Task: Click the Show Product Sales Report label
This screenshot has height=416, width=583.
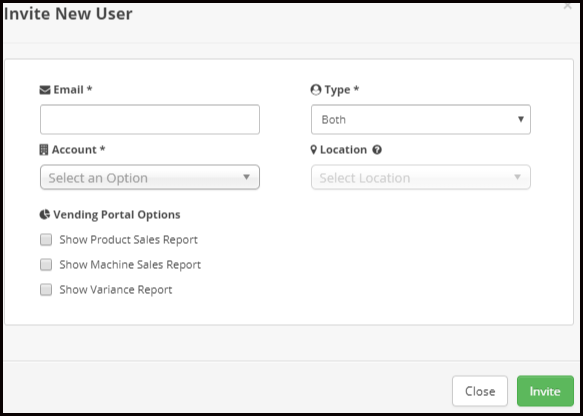Action: point(128,240)
